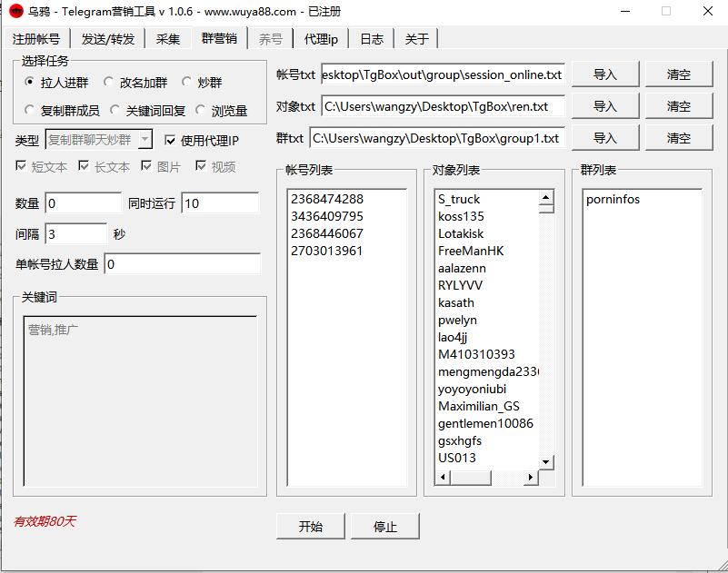
Task: Open the 养号 tab
Action: [x=271, y=39]
